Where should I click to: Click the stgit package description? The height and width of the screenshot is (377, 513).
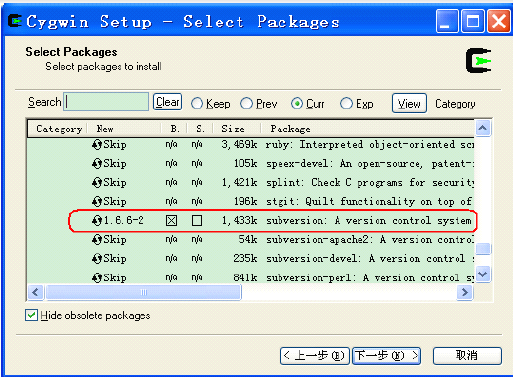pyautogui.click(x=369, y=202)
